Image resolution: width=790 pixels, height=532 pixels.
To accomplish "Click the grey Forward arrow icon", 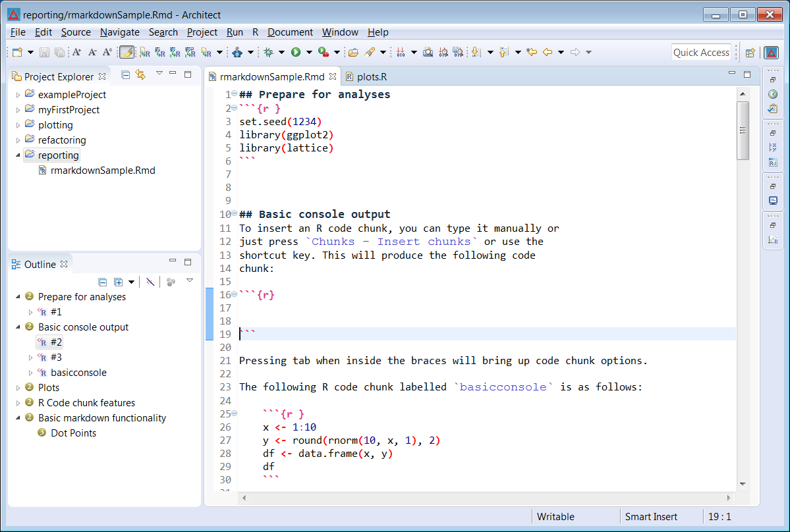I will coord(575,53).
